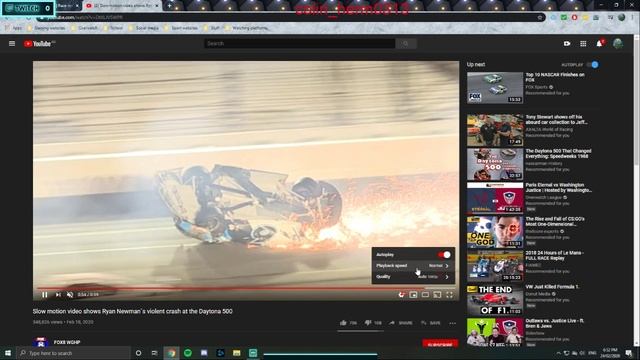Open the Chrome three-dot menu
The width and height of the screenshot is (640, 360).
pyautogui.click(x=633, y=18)
